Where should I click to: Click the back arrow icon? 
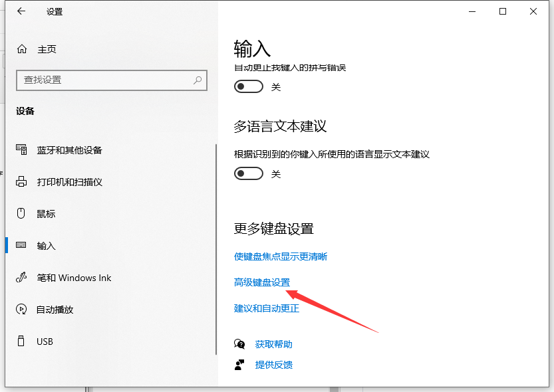click(x=21, y=11)
